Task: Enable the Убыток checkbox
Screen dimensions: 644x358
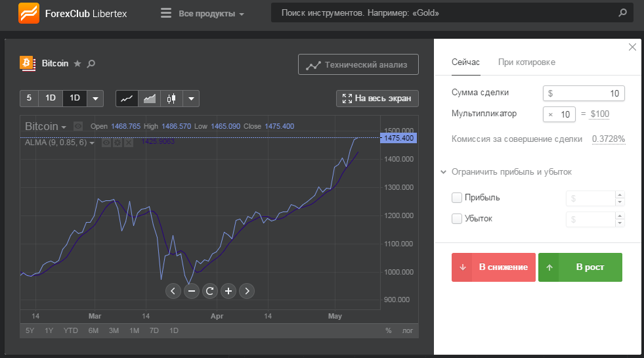Action: click(457, 219)
